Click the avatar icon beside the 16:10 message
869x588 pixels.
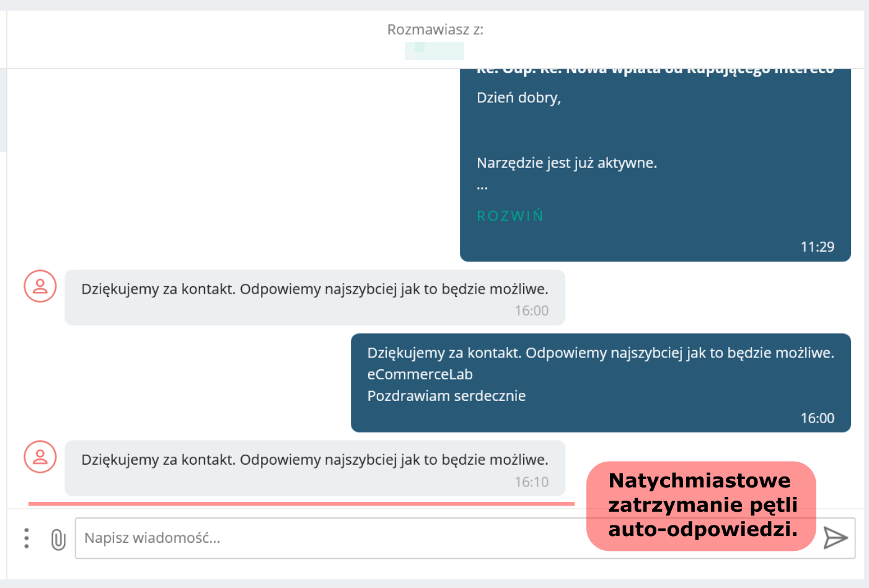click(x=40, y=457)
